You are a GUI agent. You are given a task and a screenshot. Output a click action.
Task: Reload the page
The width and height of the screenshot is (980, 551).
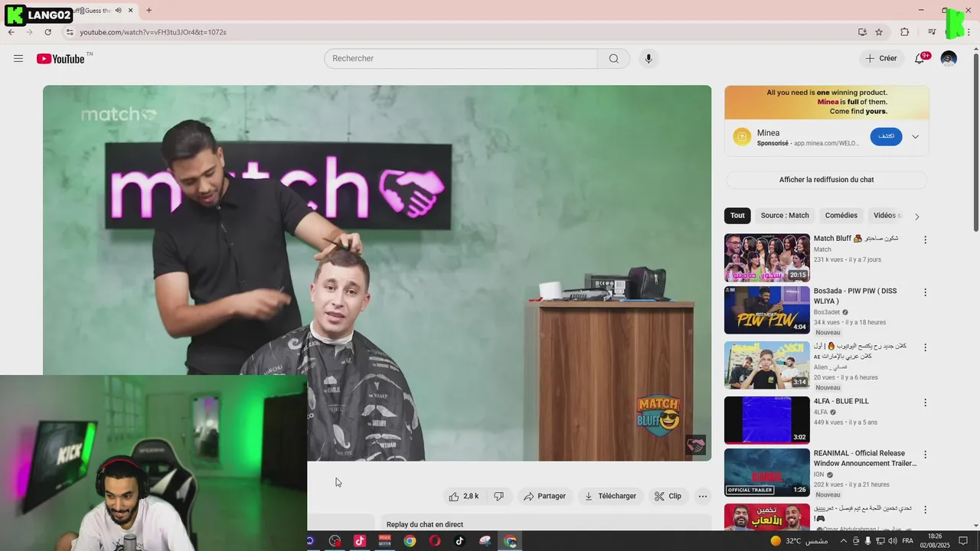(x=48, y=32)
